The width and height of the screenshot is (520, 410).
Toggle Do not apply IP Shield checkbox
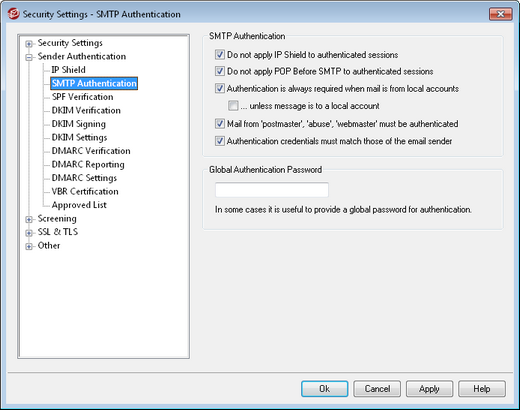click(220, 54)
